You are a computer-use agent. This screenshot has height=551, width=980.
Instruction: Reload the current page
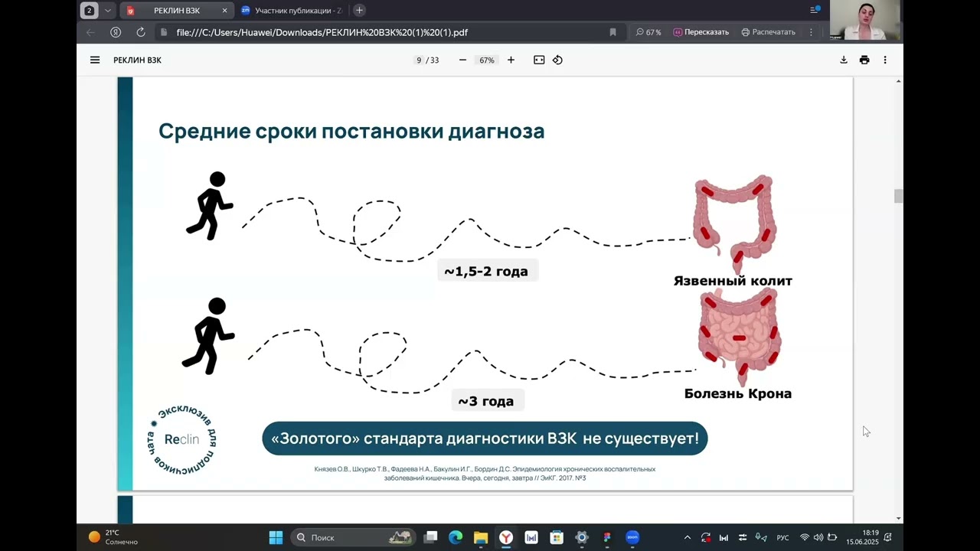[141, 32]
